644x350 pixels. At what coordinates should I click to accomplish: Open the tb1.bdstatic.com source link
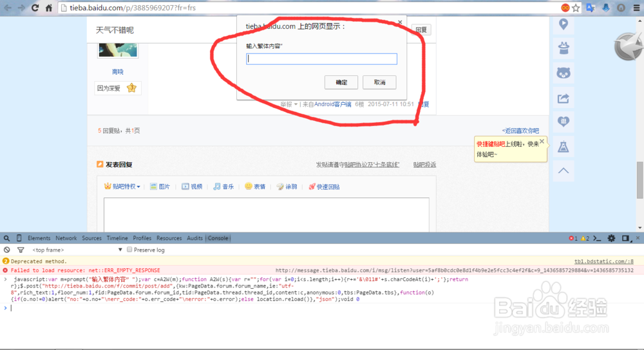[x=604, y=261]
